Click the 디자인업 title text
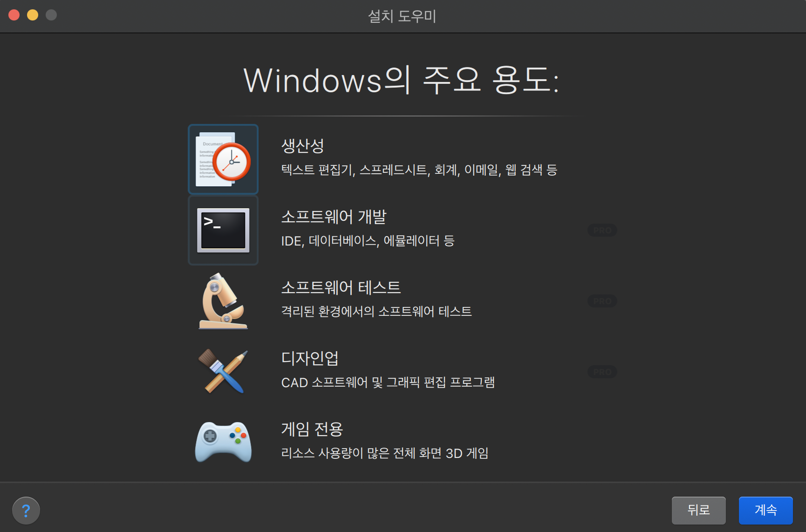 310,358
